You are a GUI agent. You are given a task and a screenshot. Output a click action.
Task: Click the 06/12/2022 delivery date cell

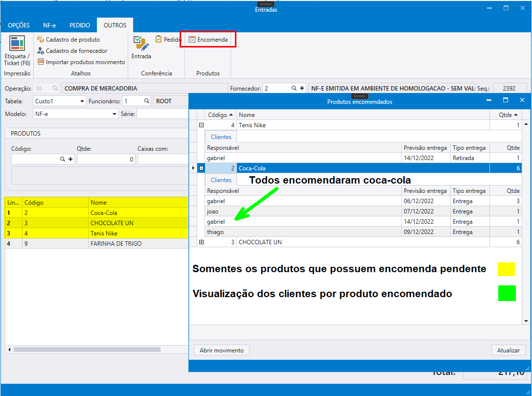426,201
